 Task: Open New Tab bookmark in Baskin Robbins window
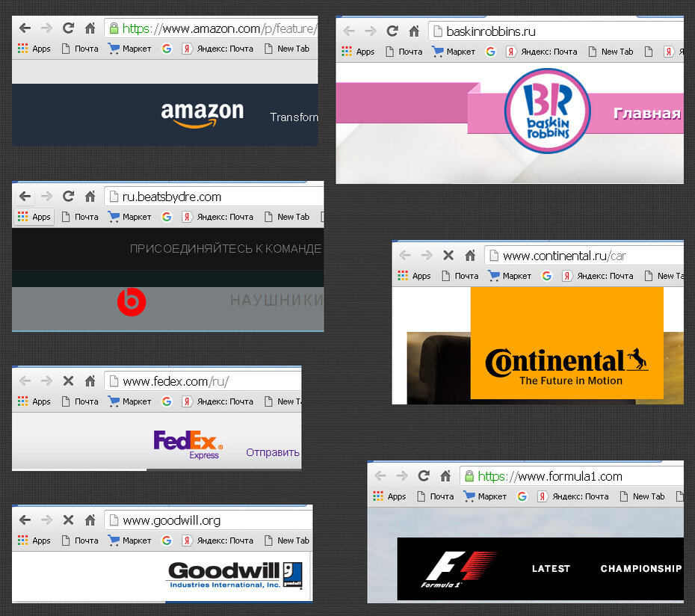click(x=611, y=52)
